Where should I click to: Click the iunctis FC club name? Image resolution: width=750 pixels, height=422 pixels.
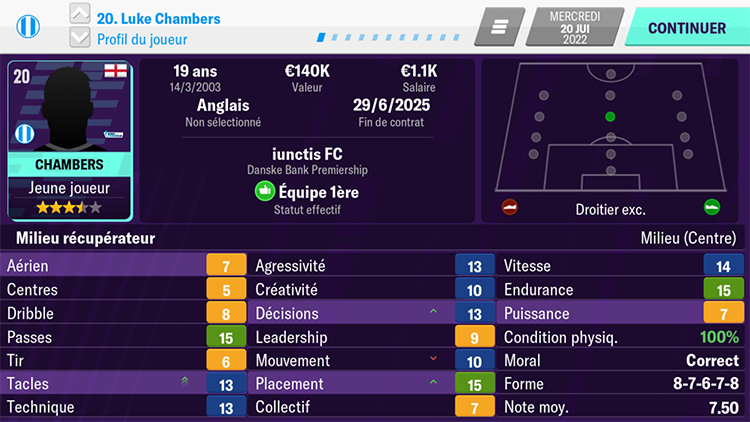(x=307, y=155)
